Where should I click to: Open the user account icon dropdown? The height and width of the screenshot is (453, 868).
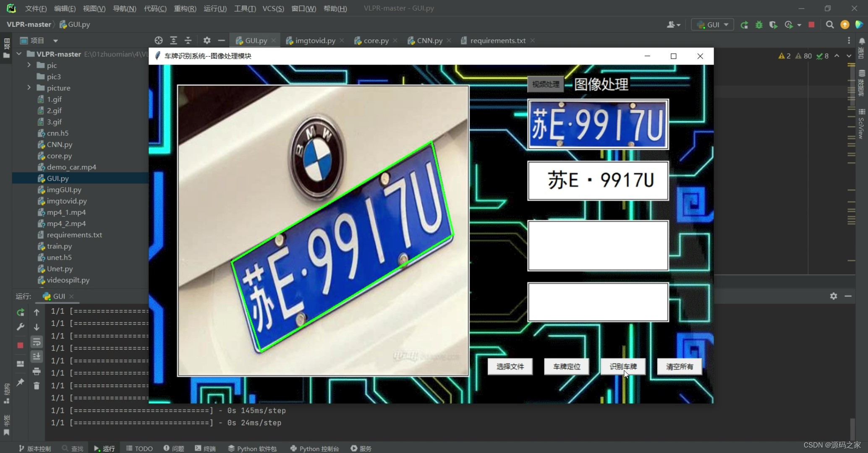[673, 25]
